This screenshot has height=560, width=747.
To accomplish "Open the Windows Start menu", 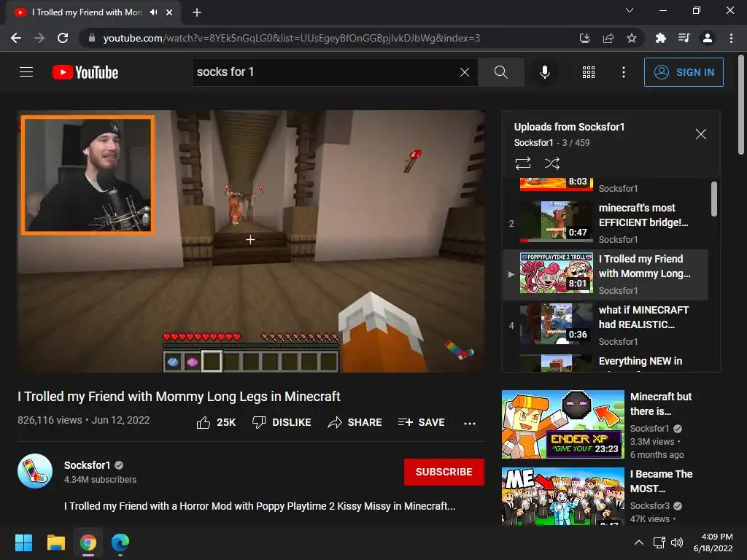I will [x=23, y=542].
